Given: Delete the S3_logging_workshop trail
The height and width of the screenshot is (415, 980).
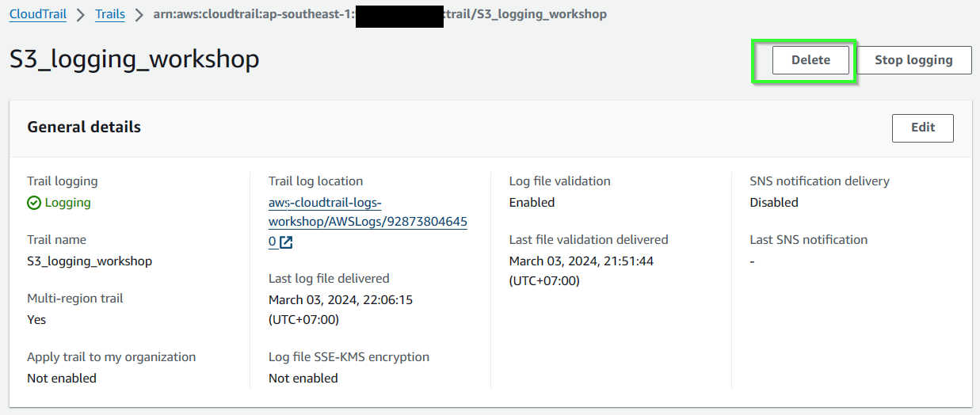Looking at the screenshot, I should click(x=810, y=60).
